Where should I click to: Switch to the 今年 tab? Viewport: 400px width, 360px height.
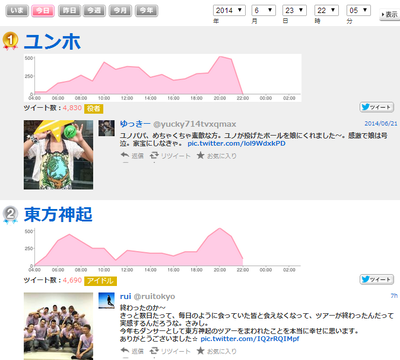tap(146, 11)
